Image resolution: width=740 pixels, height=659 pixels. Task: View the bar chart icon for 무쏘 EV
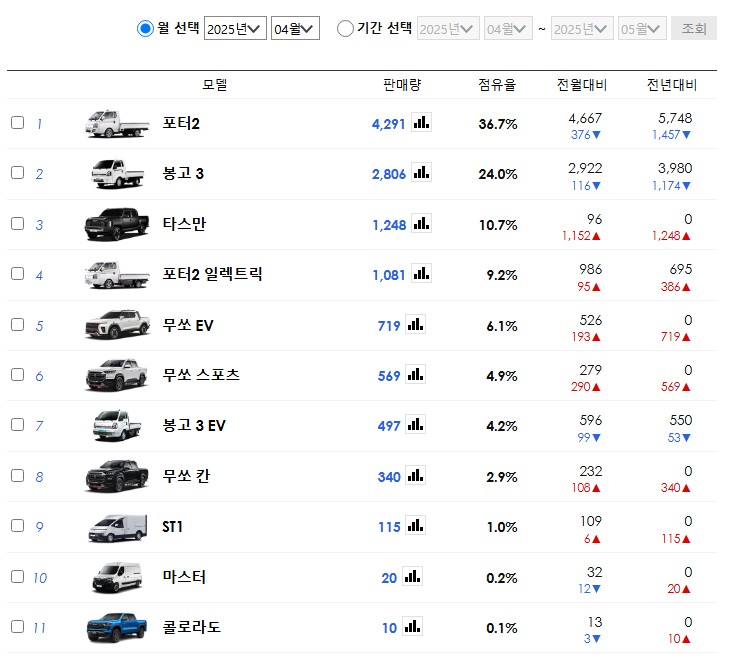[x=415, y=325]
